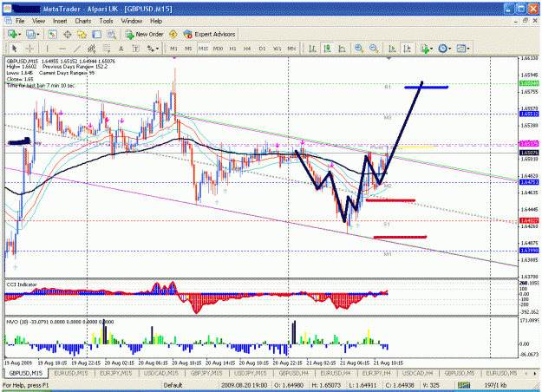The height and width of the screenshot is (392, 542).
Task: Select the Equidistant Channel tool
Action: (x=92, y=49)
